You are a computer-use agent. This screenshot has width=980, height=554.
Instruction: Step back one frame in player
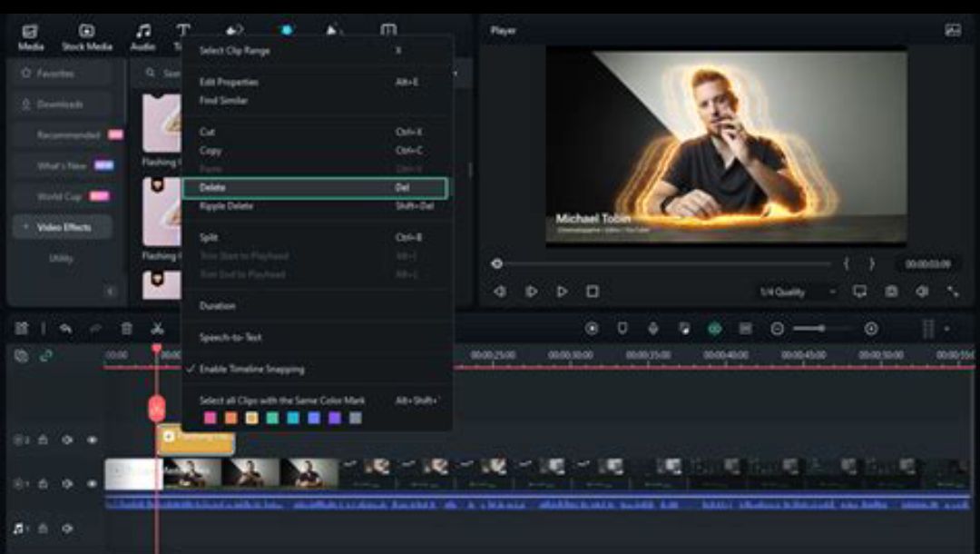(x=500, y=292)
